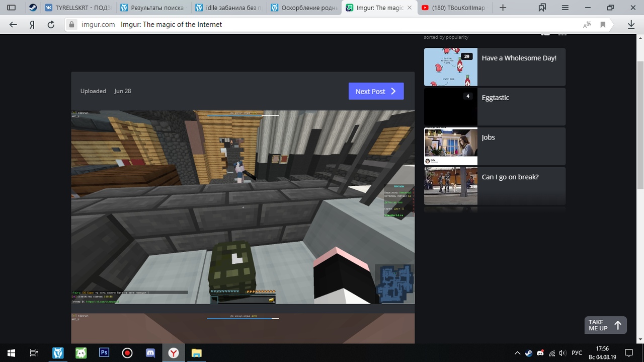Open the browser sidebar panel icon
Screen dimensions: 644x362
coord(11,8)
